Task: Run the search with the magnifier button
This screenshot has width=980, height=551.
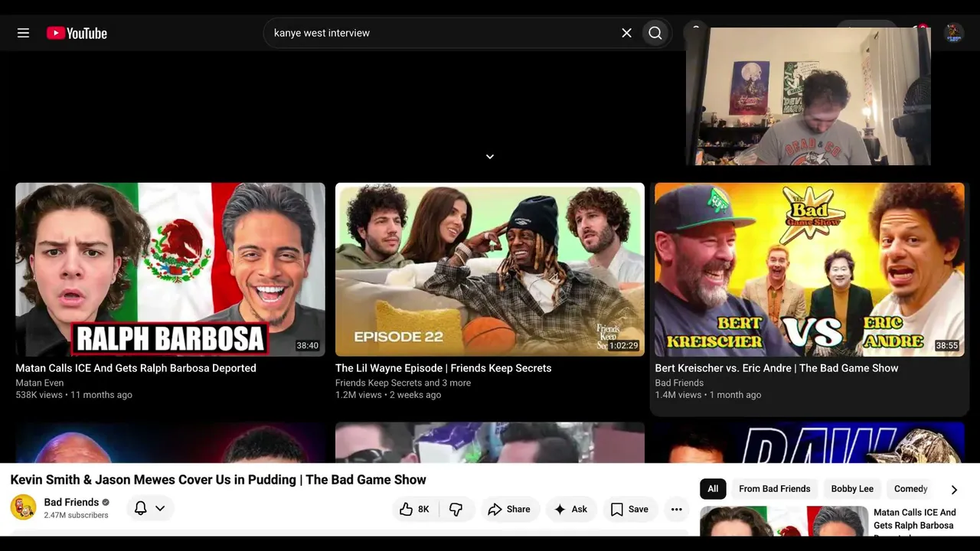Action: [x=655, y=33]
